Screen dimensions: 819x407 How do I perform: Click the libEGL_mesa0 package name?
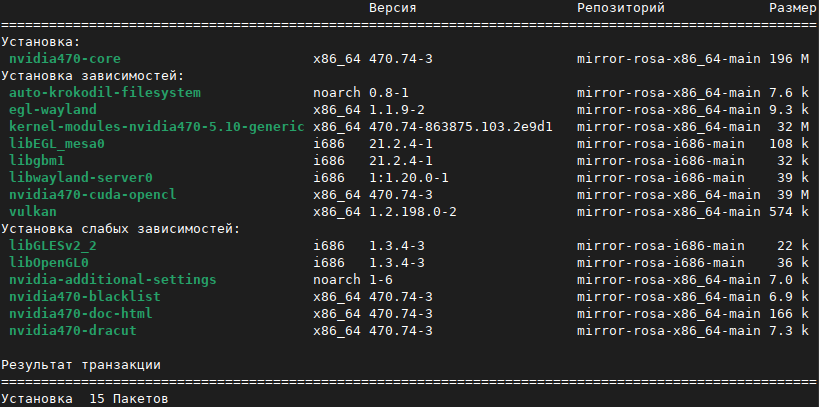(x=56, y=144)
